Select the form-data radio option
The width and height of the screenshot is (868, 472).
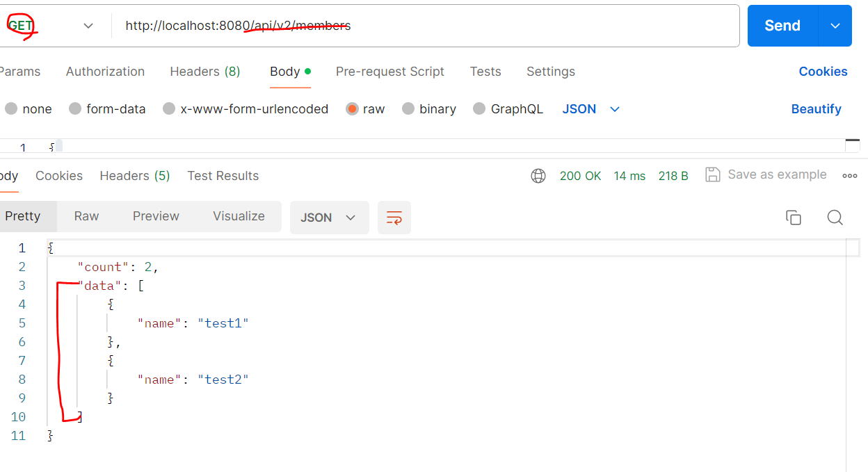(x=75, y=109)
